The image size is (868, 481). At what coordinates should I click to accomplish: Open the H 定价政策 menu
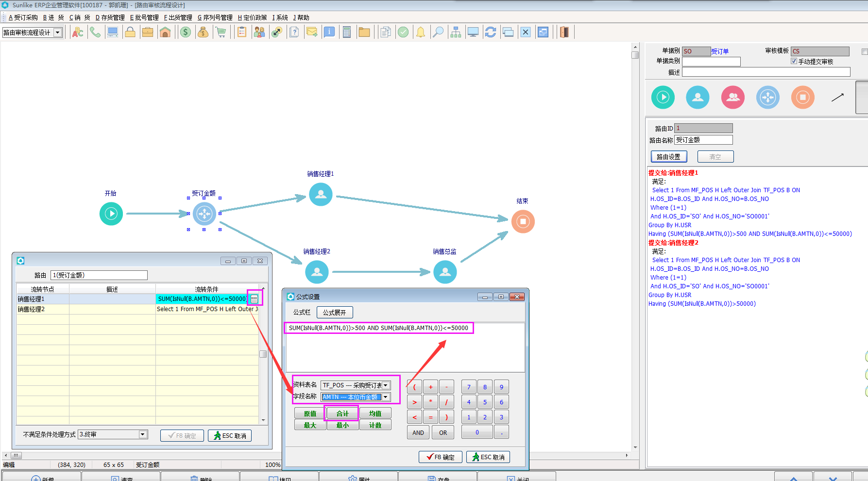pyautogui.click(x=252, y=17)
